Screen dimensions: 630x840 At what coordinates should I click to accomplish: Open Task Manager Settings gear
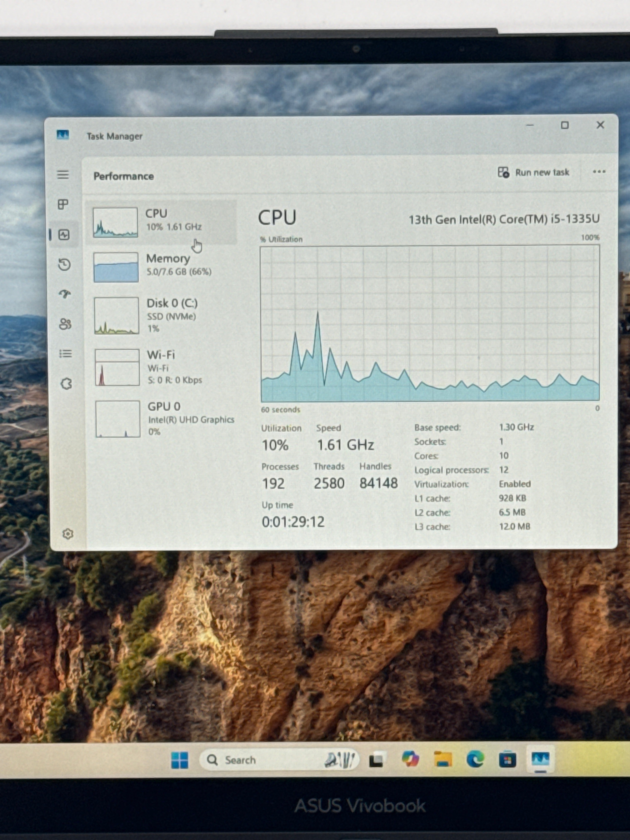pyautogui.click(x=67, y=534)
